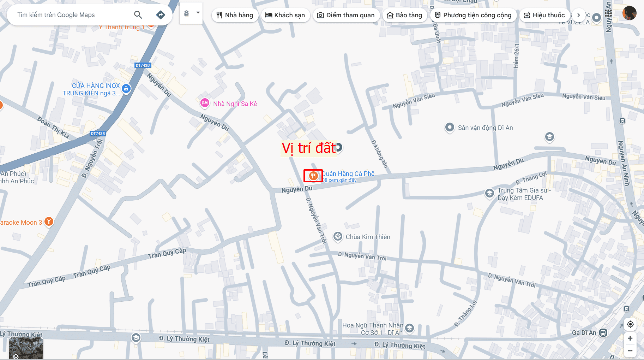Click the Chùa Kim Thiền temple marker
Screen dimensions: 644x360
click(x=338, y=237)
